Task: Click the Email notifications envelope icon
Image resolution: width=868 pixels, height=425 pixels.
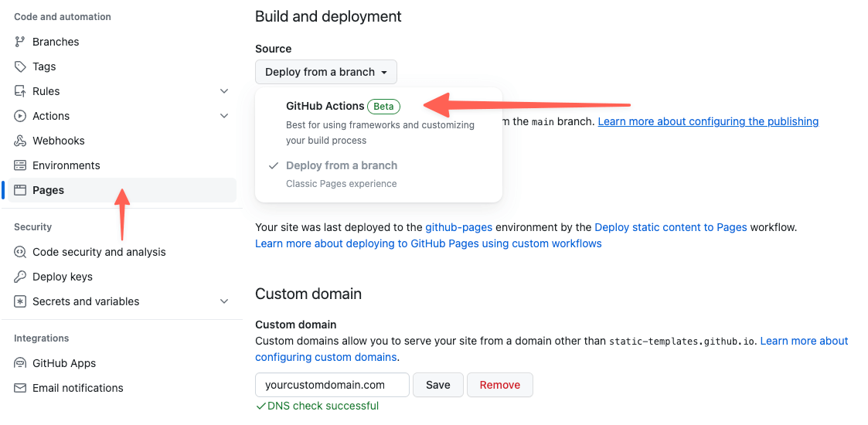Action: point(20,388)
